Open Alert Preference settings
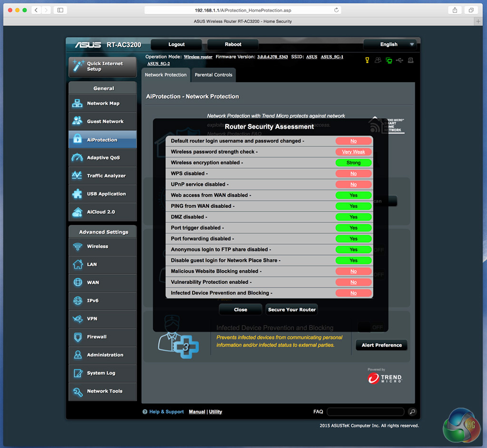This screenshot has width=487, height=448. click(x=381, y=345)
